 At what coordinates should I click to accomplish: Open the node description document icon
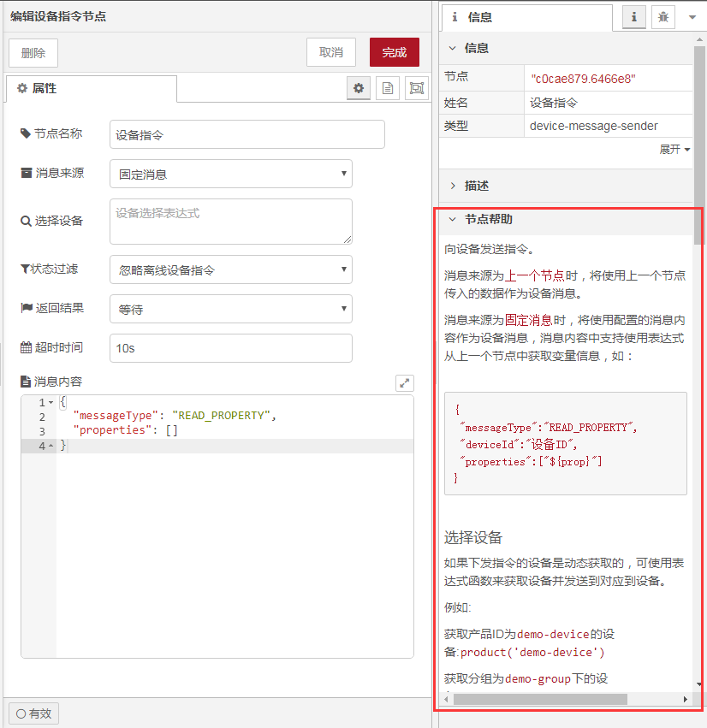point(388,88)
